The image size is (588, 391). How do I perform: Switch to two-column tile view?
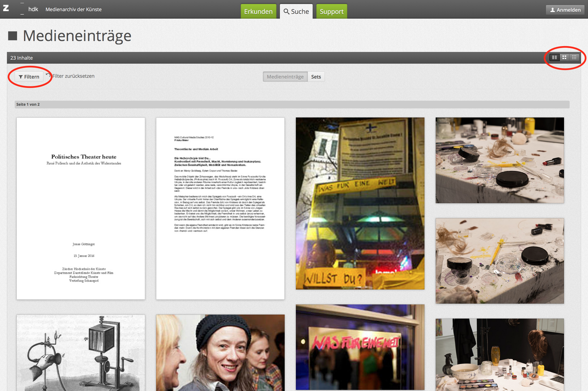click(554, 58)
